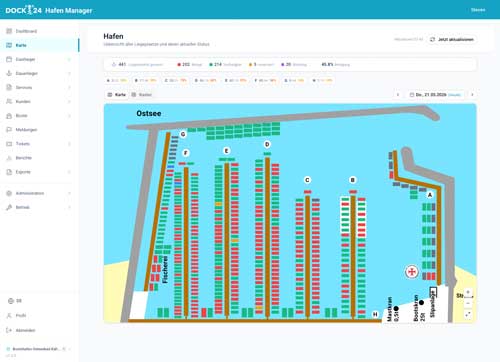Expand the Gastlieger submenu chevron

click(69, 59)
